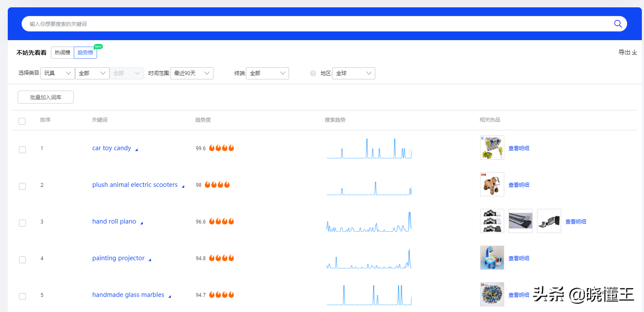Click search trend chart for car toy candy
Screen dimensions: 644x312
tap(369, 148)
